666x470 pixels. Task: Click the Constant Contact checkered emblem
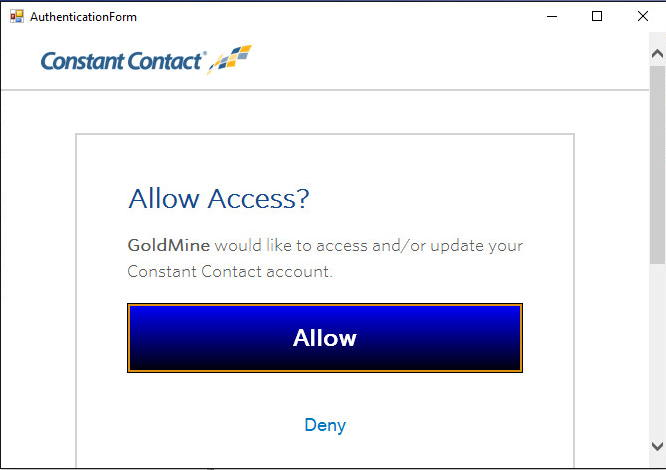(230, 59)
